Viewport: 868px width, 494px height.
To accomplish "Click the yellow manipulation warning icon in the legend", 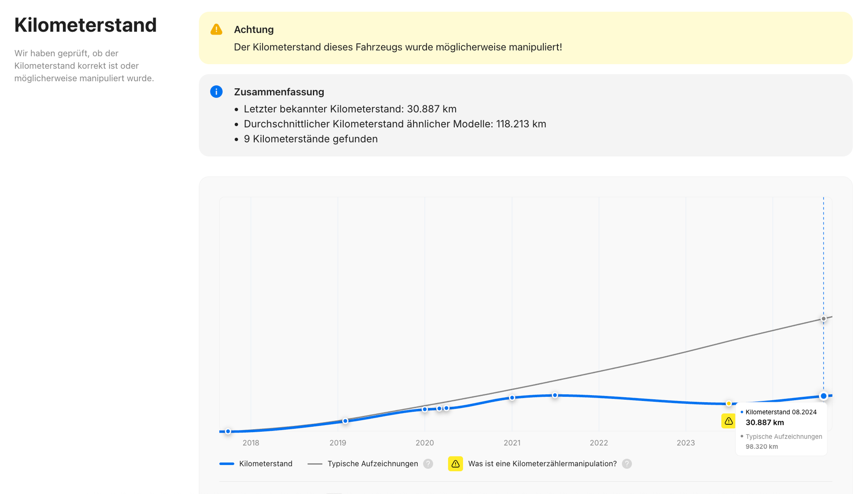I will click(x=455, y=463).
